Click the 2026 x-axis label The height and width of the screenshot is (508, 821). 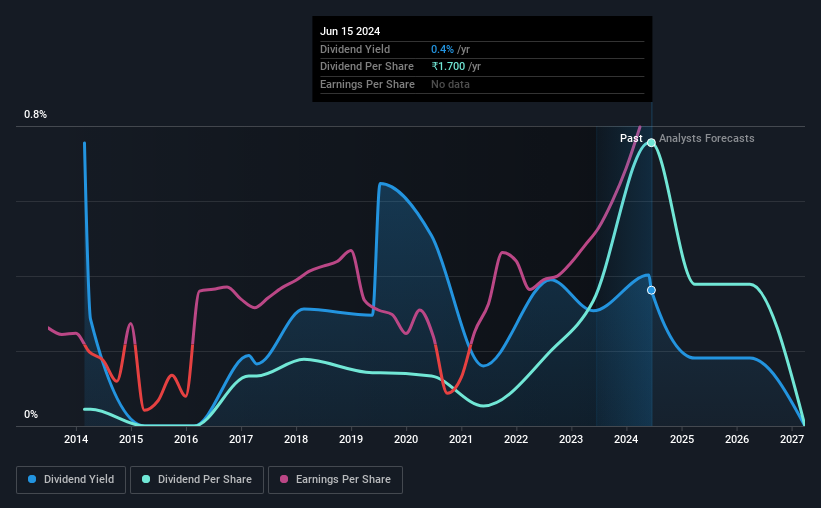coord(737,439)
